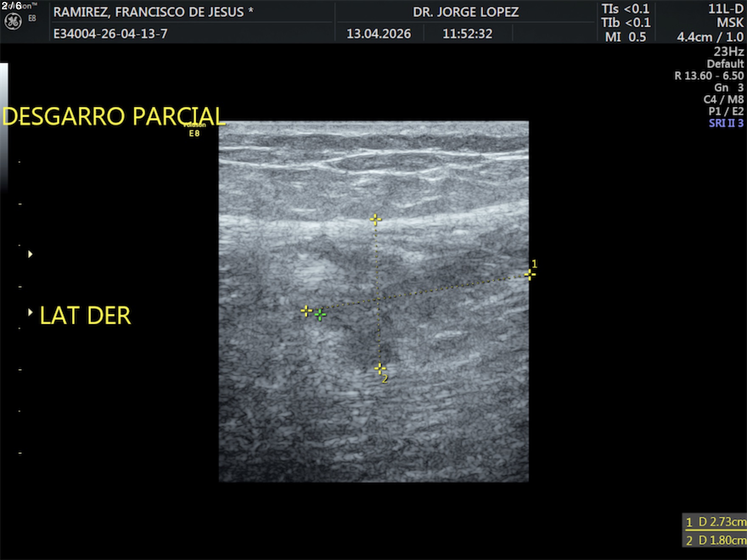This screenshot has width=747, height=560.
Task: Select the green active caliper marker
Action: (x=320, y=315)
